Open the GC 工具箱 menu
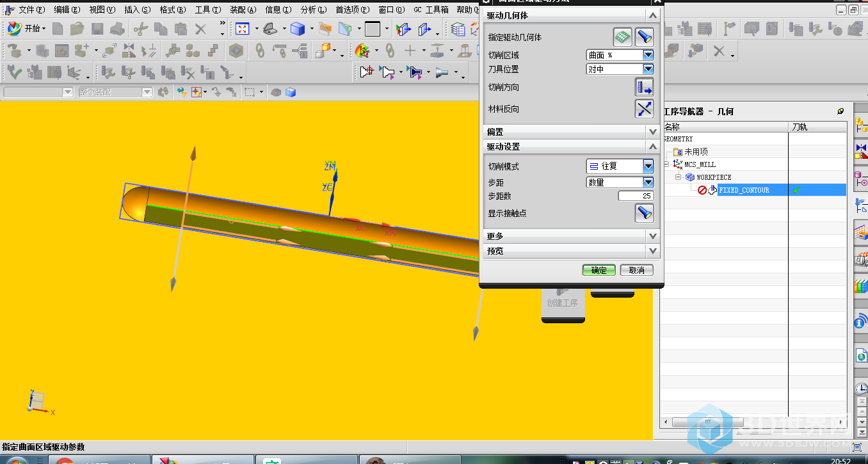Image resolution: width=868 pixels, height=464 pixels. 431,10
